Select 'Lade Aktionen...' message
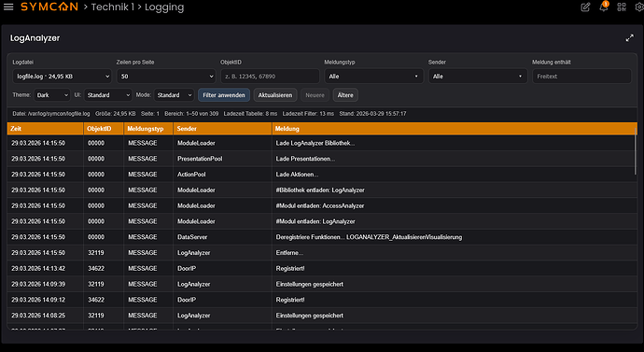The image size is (644, 352). point(297,175)
